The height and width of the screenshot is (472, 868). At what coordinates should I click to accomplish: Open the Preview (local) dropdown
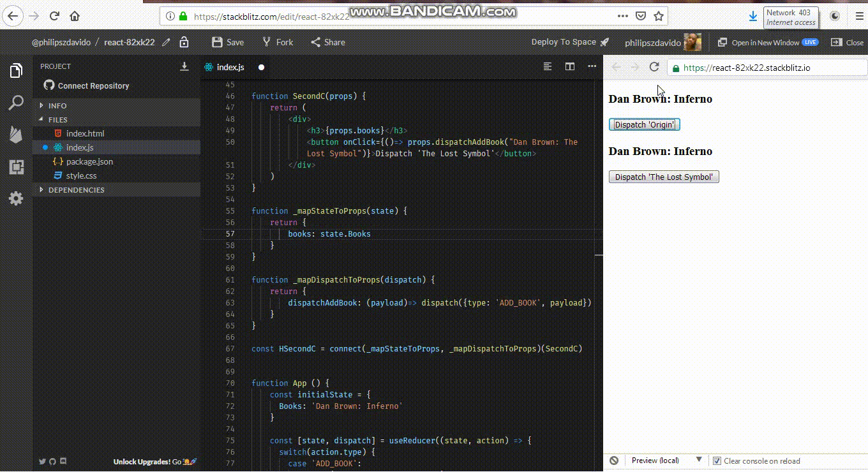[666, 461]
